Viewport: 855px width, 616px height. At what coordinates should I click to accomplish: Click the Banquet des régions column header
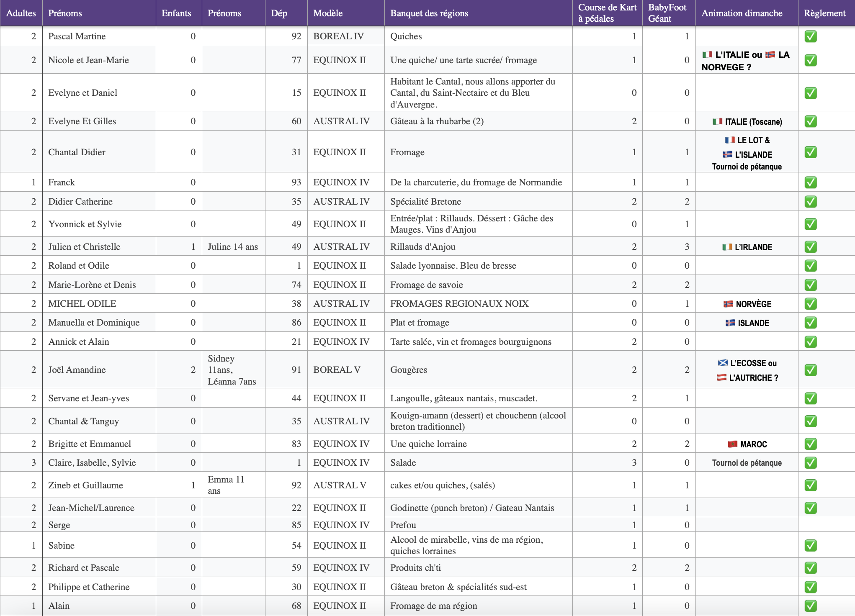[x=479, y=13]
